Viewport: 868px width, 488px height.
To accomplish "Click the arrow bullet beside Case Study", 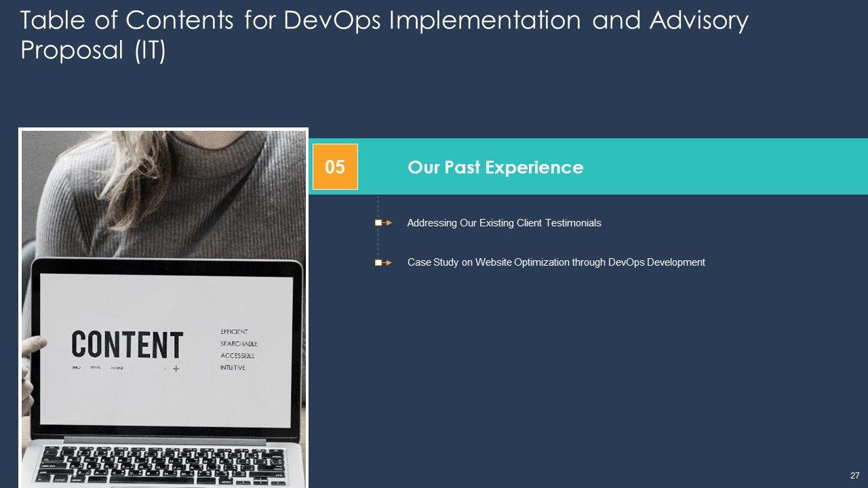I will pyautogui.click(x=383, y=262).
